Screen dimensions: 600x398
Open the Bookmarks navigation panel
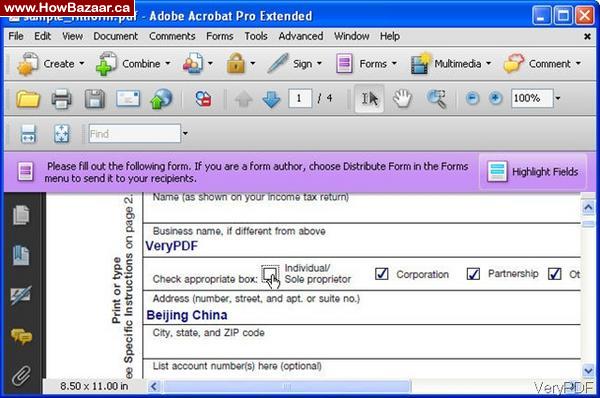click(21, 255)
